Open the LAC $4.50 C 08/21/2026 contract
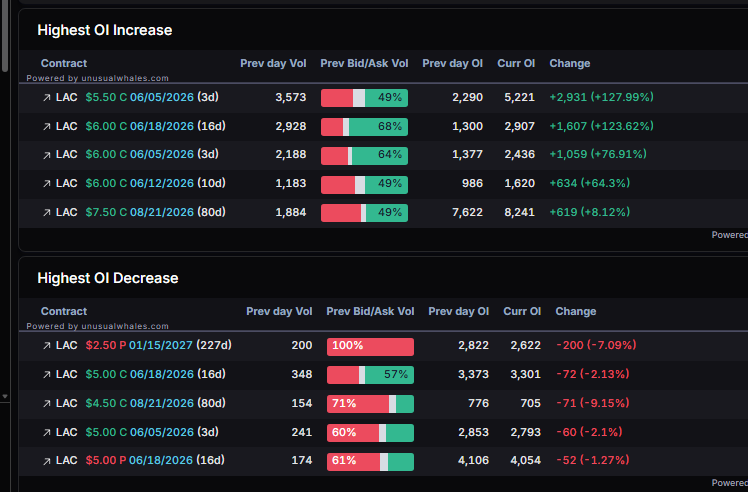 pos(141,403)
